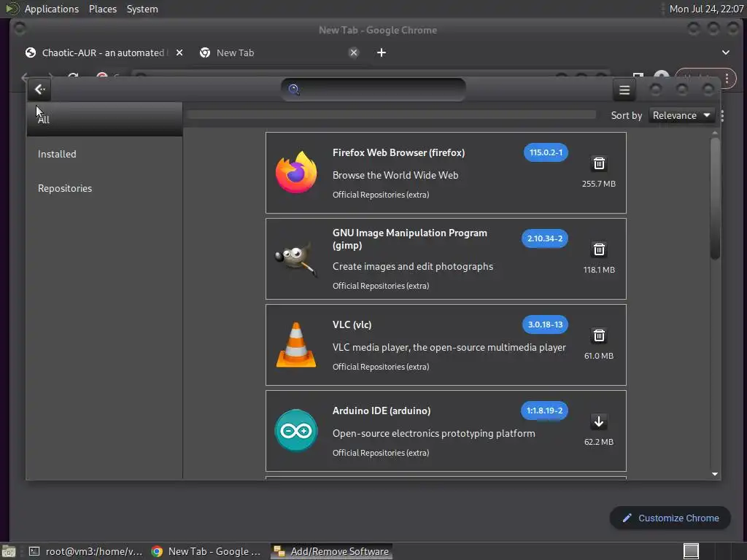Click 'Browse the World Wide Web' description
The image size is (747, 560).
(x=395, y=175)
